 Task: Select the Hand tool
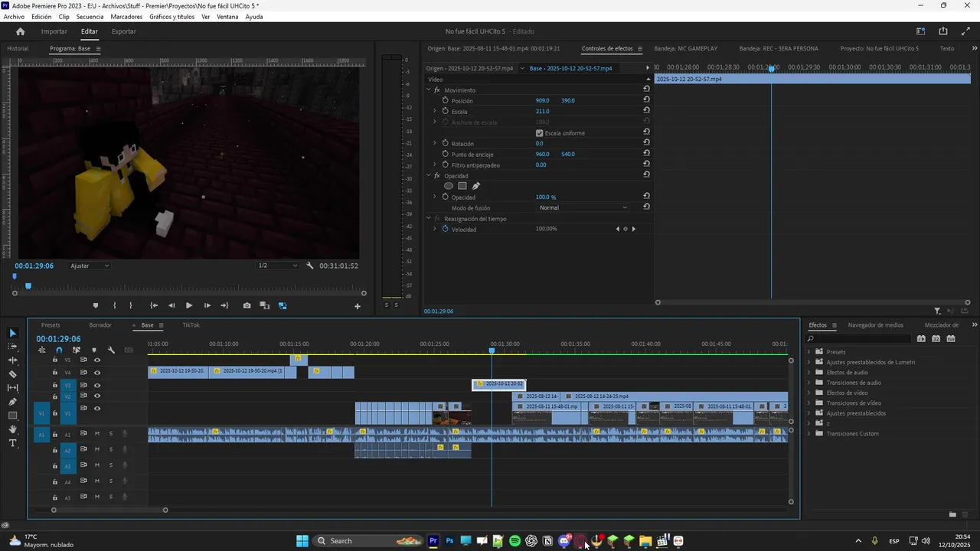[x=12, y=429]
